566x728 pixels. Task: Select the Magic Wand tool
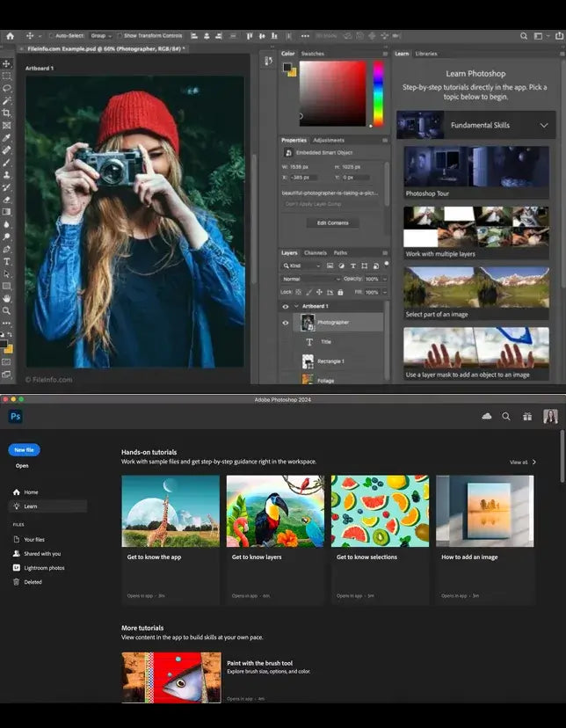6,101
